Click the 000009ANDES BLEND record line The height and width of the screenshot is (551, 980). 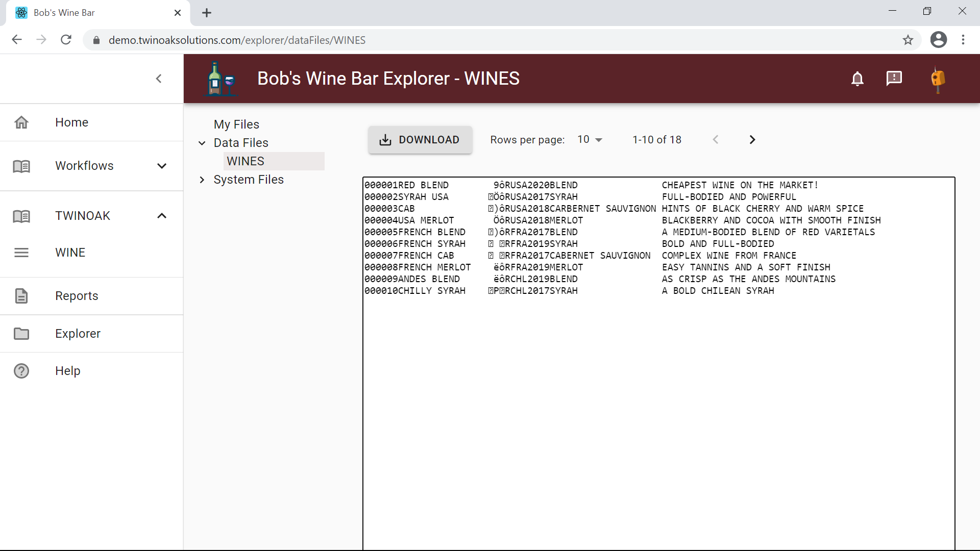tap(600, 279)
